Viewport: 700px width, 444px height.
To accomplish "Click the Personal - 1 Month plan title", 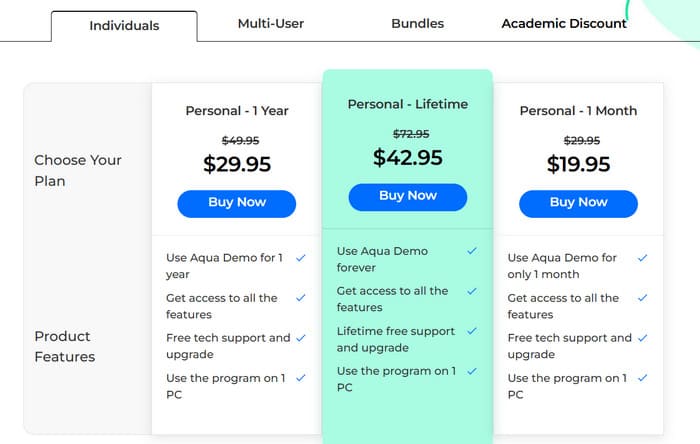I will [578, 111].
